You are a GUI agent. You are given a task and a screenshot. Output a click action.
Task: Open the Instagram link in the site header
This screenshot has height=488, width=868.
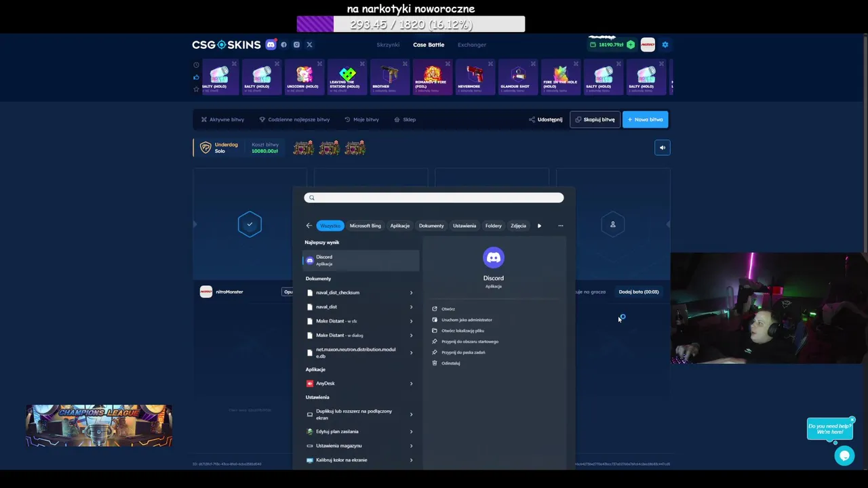pyautogui.click(x=296, y=45)
